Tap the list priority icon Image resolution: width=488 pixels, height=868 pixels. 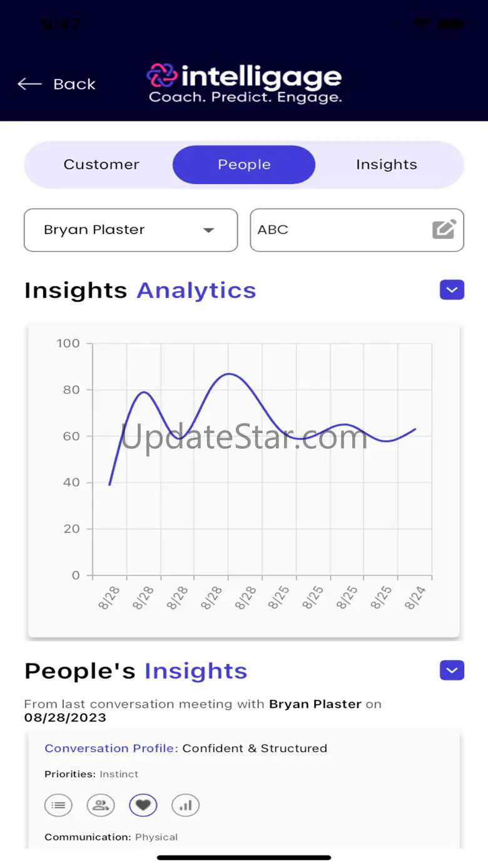(x=58, y=805)
